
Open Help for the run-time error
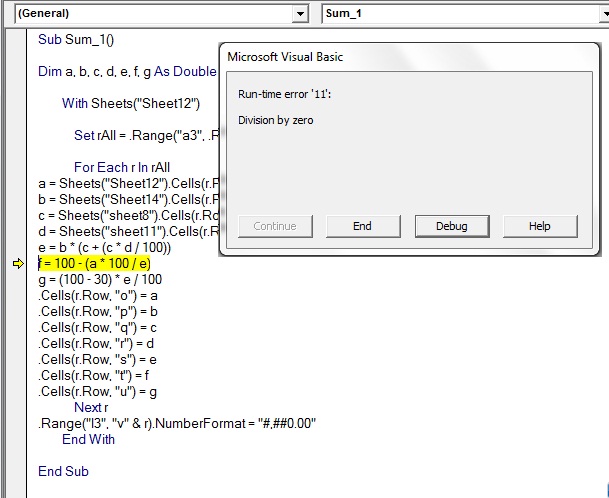tap(539, 226)
